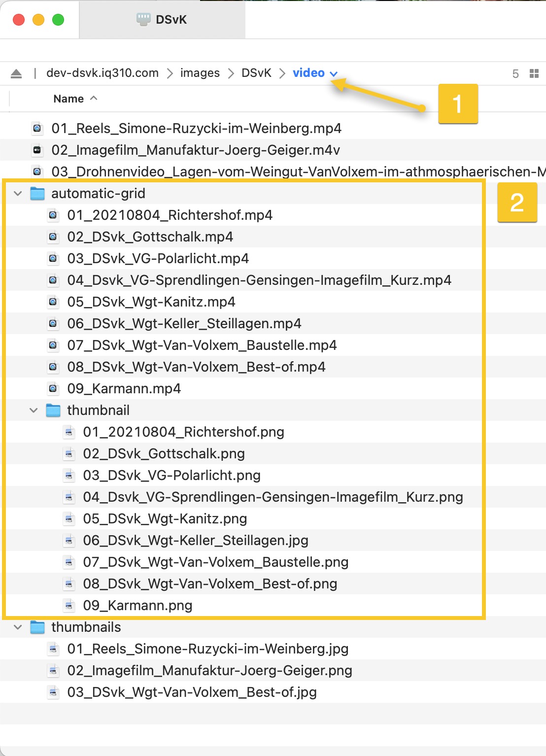Collapse the nested thumbnail folder
Screen dimensions: 546x756
click(34, 411)
